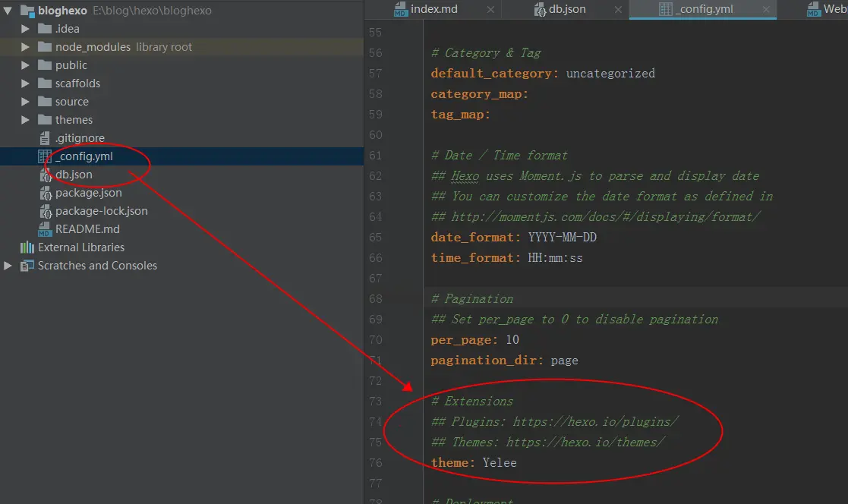This screenshot has height=504, width=848.
Task: Click the index.md tab file icon
Action: click(x=400, y=9)
